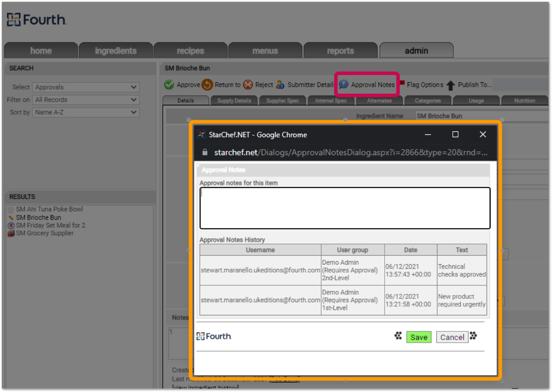552x392 pixels.
Task: Switch to the Details sub-tab
Action: coord(186,101)
